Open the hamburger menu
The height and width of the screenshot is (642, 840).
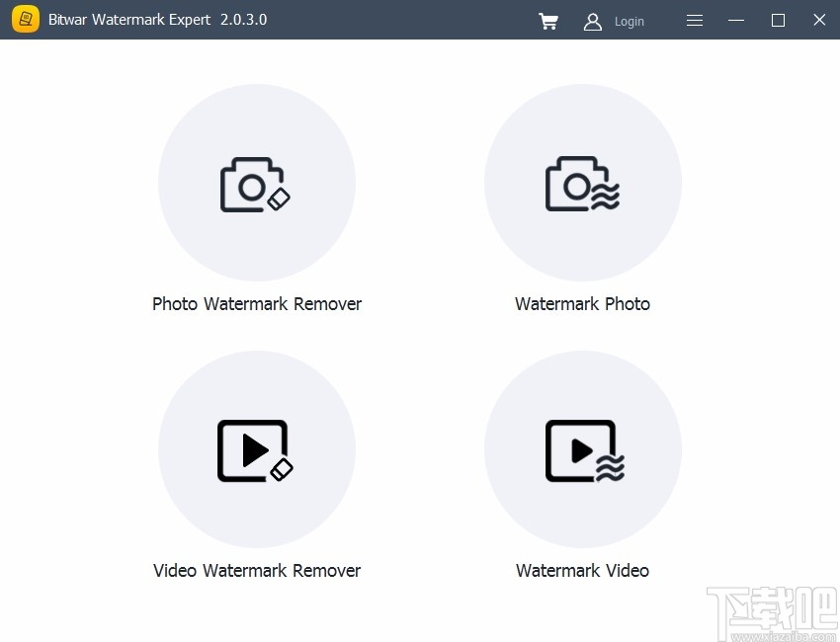click(x=695, y=20)
